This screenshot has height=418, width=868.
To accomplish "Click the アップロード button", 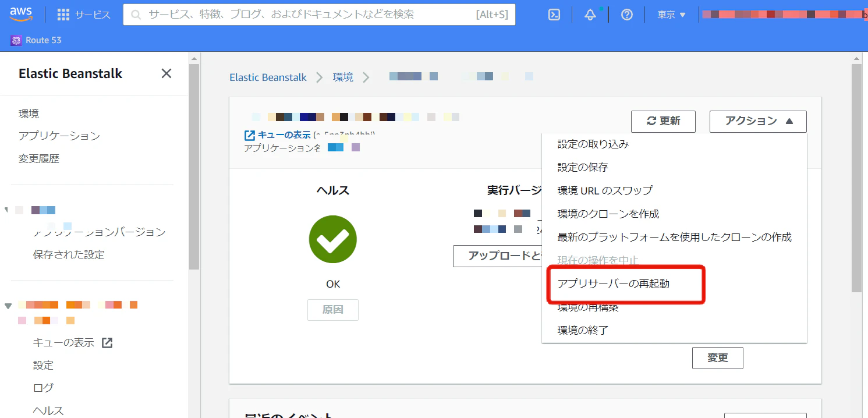I will point(498,256).
